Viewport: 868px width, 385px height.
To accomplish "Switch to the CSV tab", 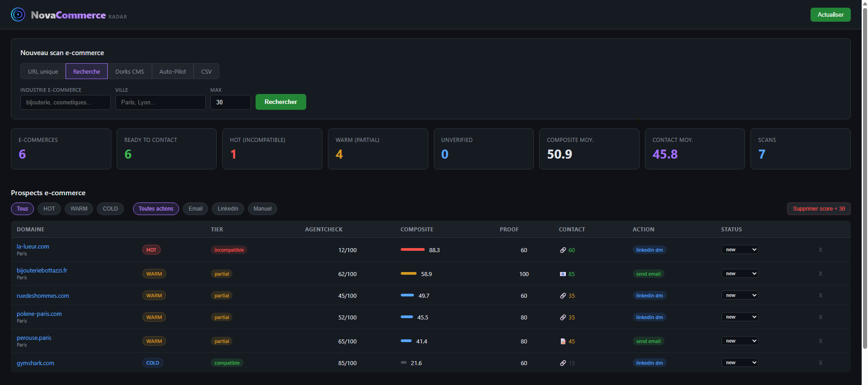I will click(x=206, y=71).
